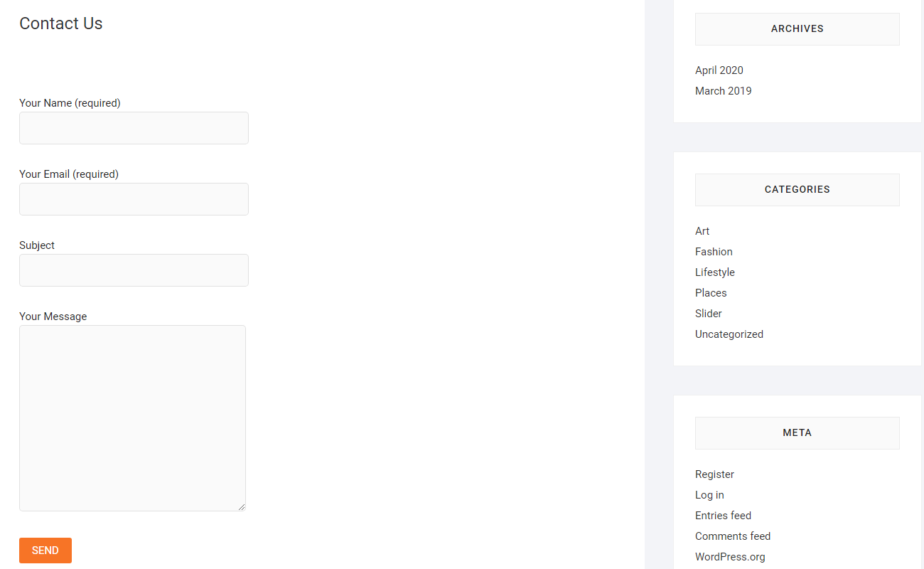
Task: Grab the message textarea resize handle
Action: coord(242,506)
